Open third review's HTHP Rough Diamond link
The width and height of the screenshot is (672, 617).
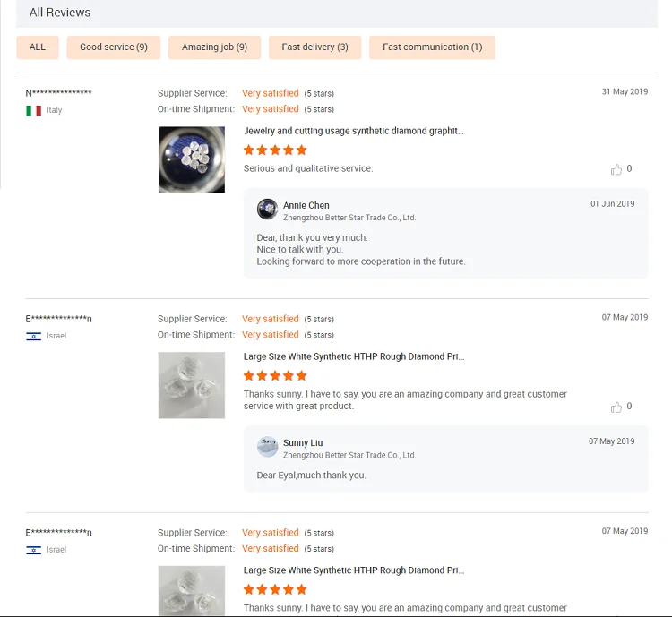(x=354, y=570)
